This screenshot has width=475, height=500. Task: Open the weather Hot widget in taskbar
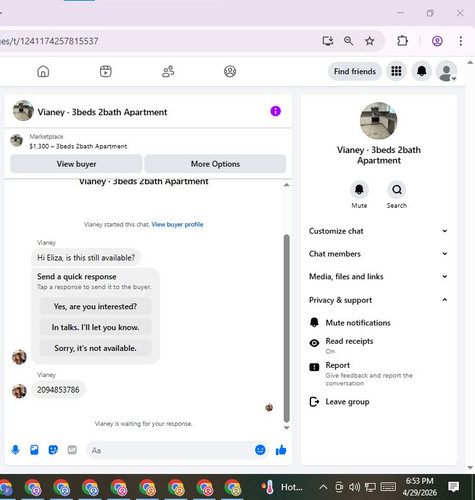coord(282,487)
